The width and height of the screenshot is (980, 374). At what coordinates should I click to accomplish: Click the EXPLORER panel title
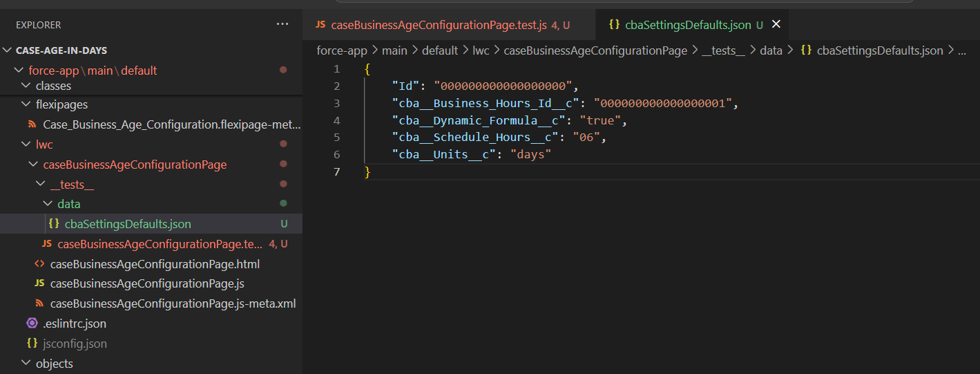point(39,25)
